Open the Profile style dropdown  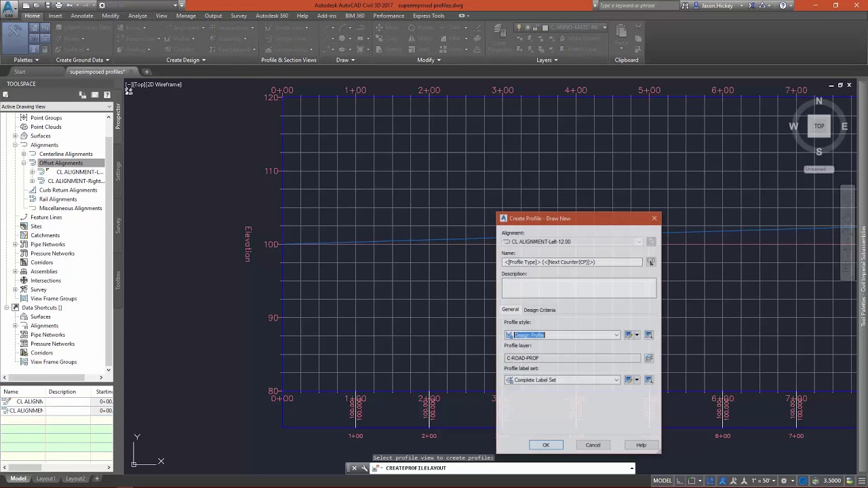[616, 335]
